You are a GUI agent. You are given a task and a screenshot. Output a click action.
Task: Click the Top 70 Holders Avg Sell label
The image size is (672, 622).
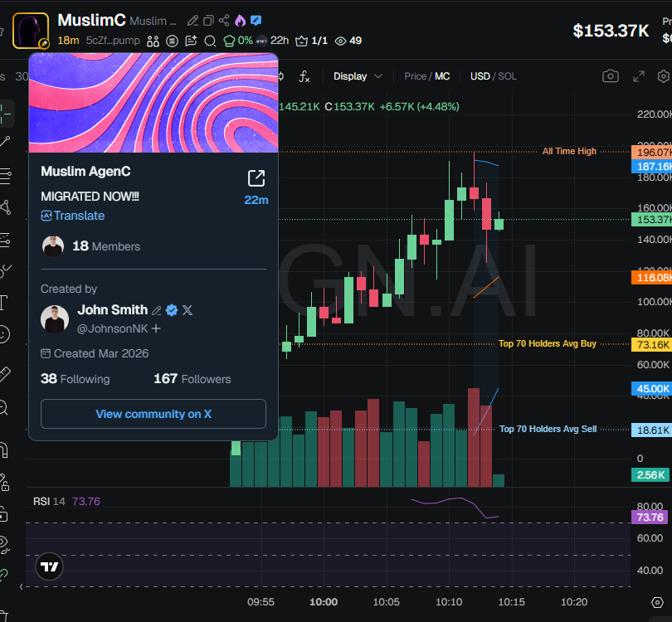point(548,429)
